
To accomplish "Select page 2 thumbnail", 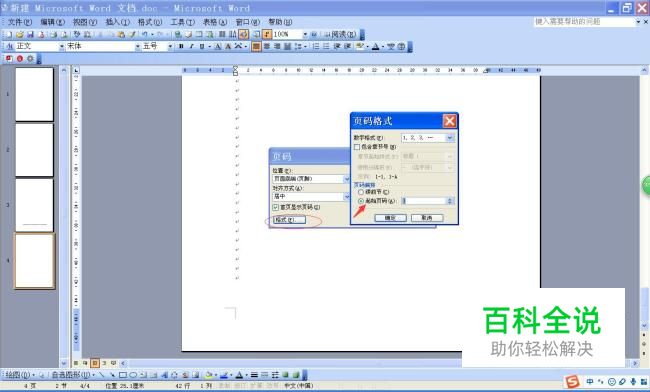I will click(34, 150).
